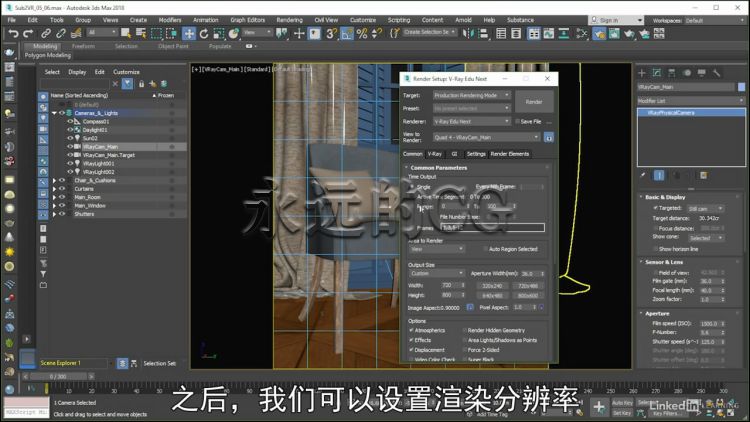Open the Target dropdown Production Rendering Mode
The image size is (750, 422).
click(472, 95)
